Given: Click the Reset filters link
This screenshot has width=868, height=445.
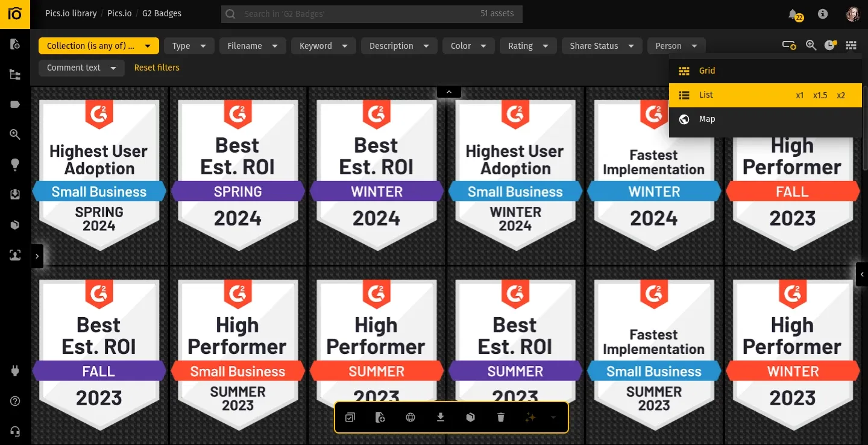Looking at the screenshot, I should point(157,68).
